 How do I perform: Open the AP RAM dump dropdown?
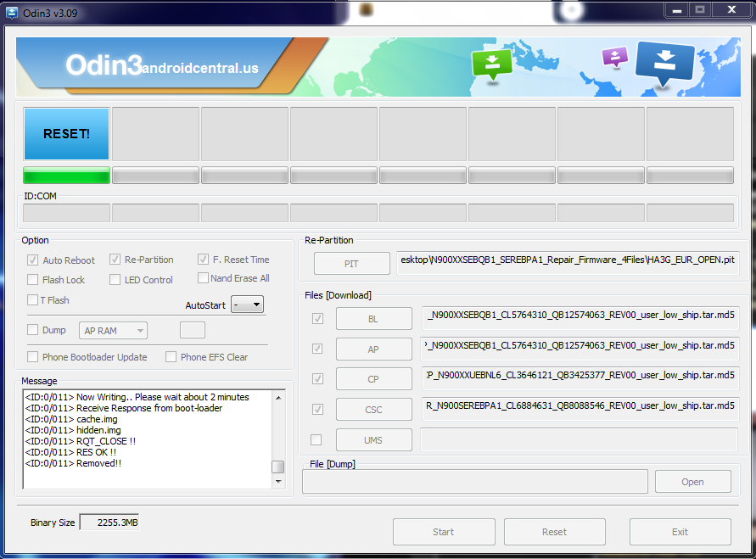[113, 331]
